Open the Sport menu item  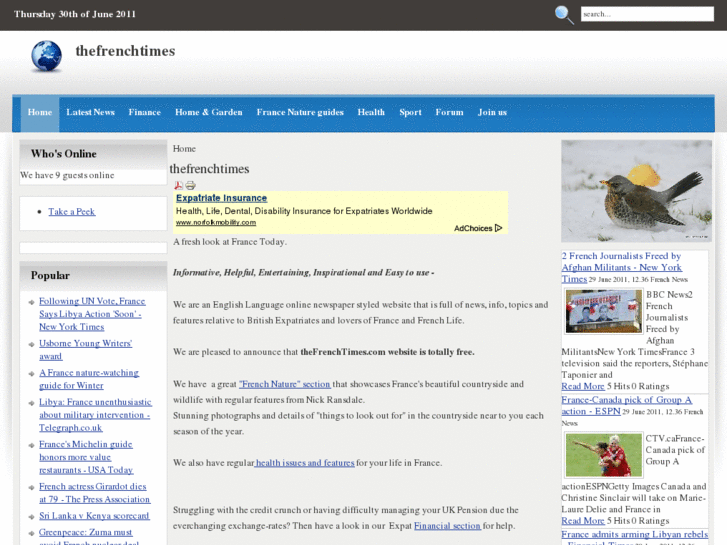(x=410, y=112)
